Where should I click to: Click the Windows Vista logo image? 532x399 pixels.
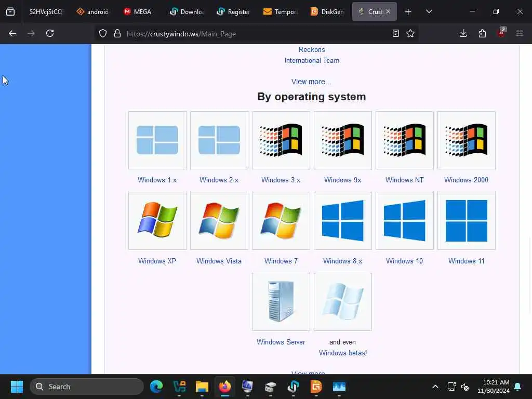pyautogui.click(x=219, y=221)
